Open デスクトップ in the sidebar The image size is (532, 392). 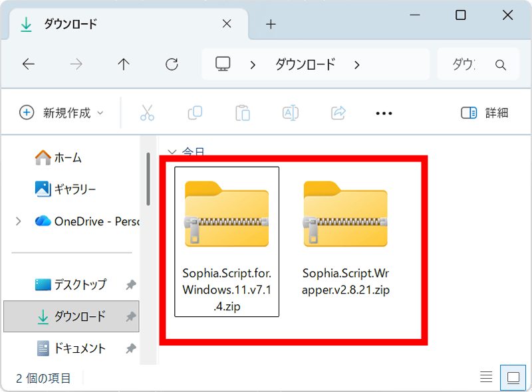click(80, 284)
